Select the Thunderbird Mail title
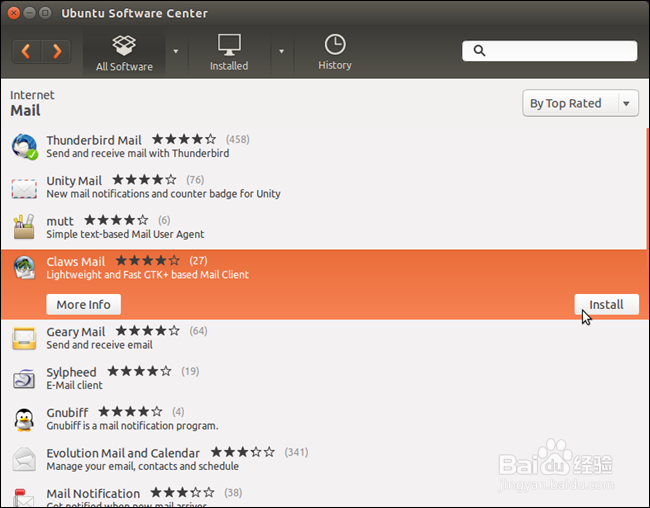 point(94,140)
